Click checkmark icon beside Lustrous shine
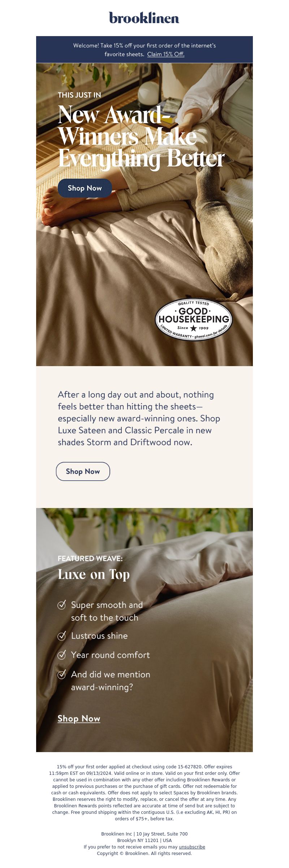The height and width of the screenshot is (868, 289). tap(62, 635)
